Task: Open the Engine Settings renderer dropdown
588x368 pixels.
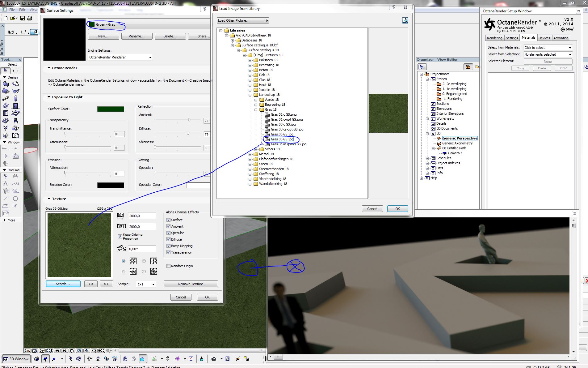Action: [120, 57]
